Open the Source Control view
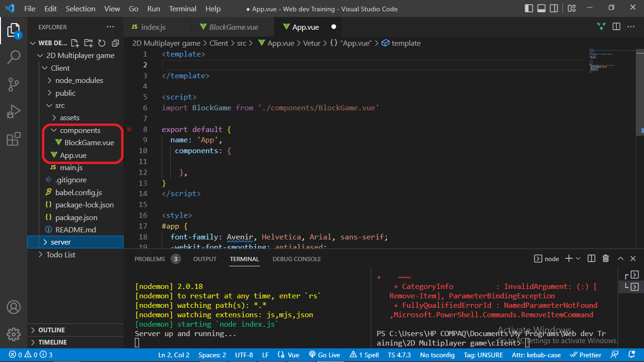Image resolution: width=644 pixels, height=362 pixels. pyautogui.click(x=14, y=85)
